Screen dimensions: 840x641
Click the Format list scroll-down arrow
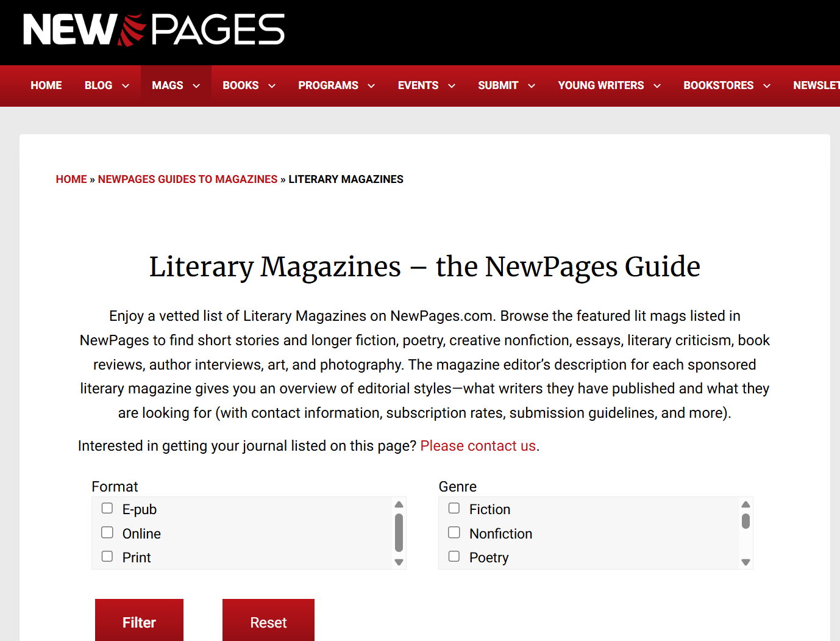[399, 562]
